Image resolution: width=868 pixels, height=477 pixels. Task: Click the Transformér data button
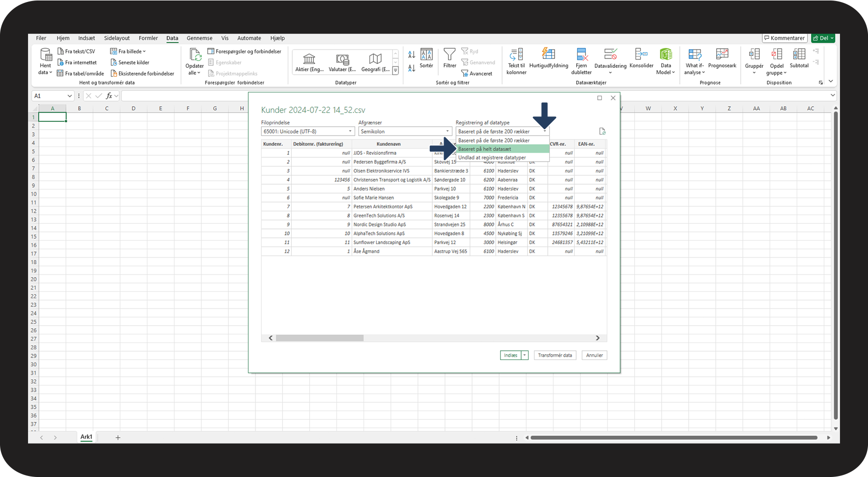555,355
